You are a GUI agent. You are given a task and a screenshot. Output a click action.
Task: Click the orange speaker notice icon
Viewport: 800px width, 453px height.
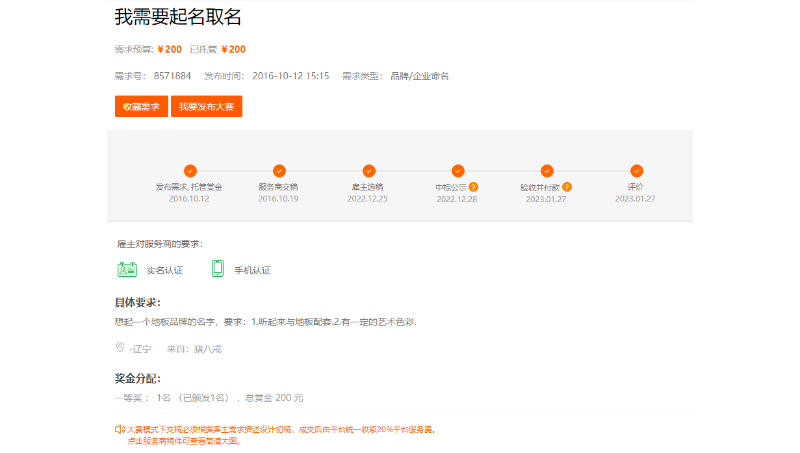[120, 429]
